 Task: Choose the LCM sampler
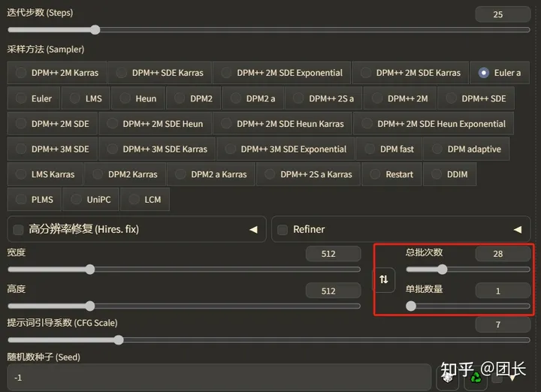[x=145, y=200]
